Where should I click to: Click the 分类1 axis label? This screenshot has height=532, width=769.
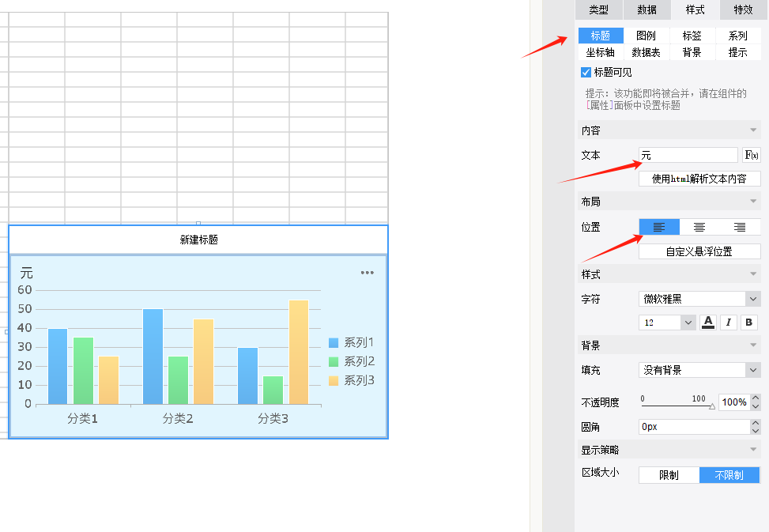(82, 418)
